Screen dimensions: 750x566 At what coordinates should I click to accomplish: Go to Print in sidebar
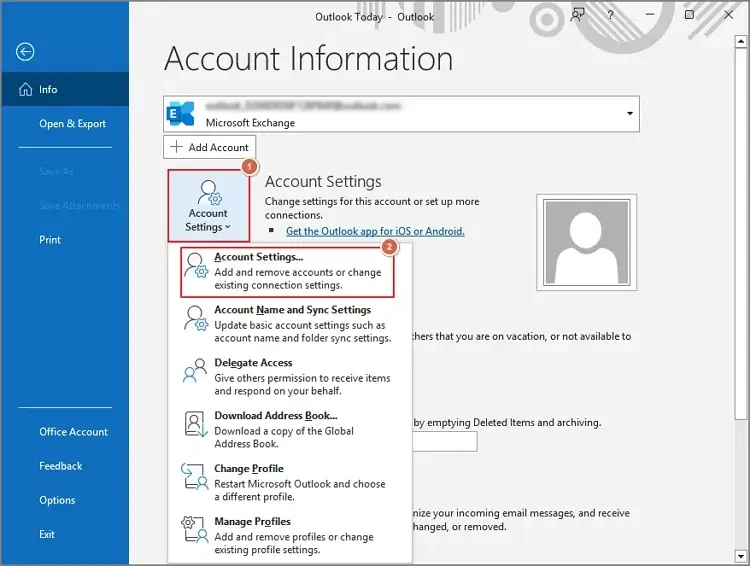pos(65,240)
